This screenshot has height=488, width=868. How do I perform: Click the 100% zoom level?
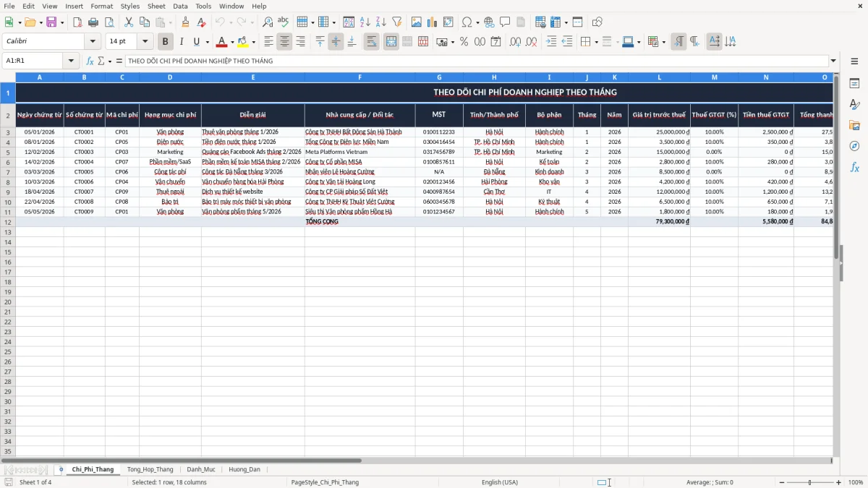tap(856, 482)
